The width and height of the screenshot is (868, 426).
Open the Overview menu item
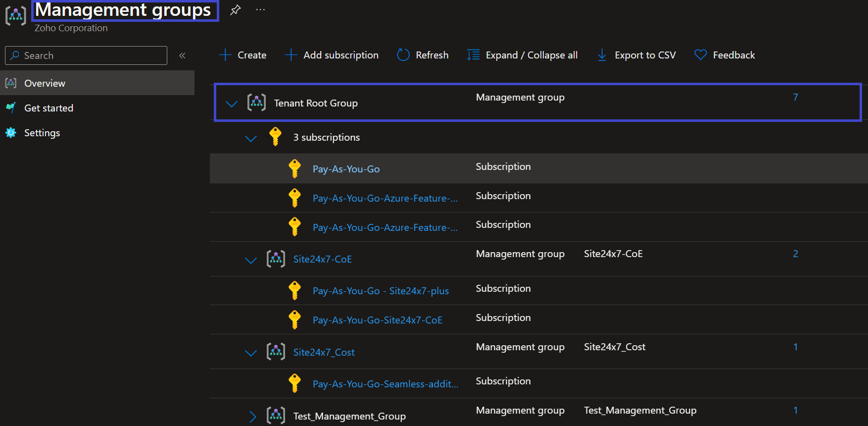tap(45, 83)
